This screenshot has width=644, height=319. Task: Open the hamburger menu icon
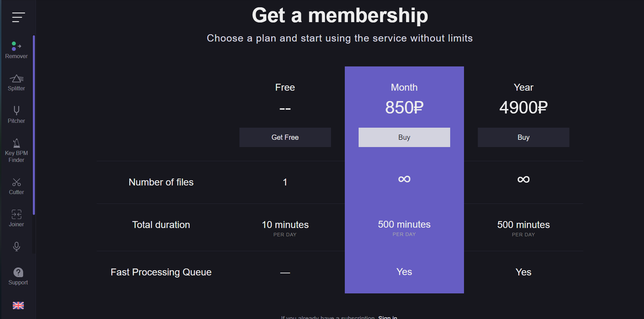pos(18,17)
